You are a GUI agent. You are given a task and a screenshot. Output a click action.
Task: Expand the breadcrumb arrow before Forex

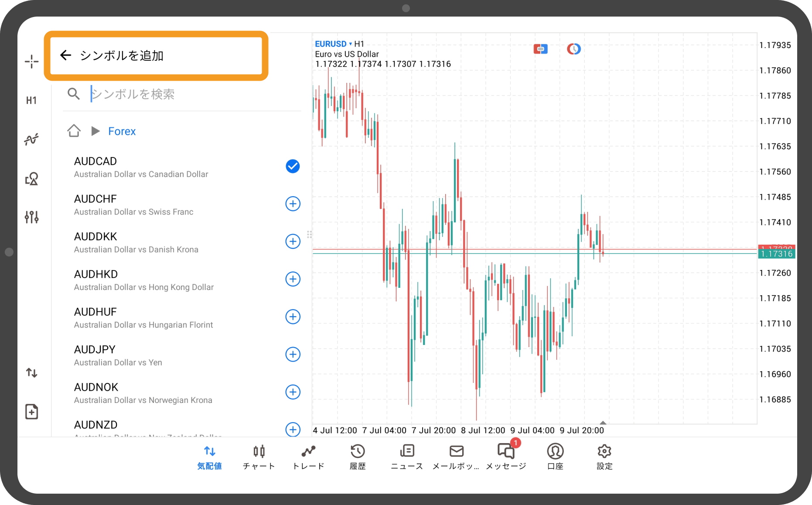coord(96,131)
